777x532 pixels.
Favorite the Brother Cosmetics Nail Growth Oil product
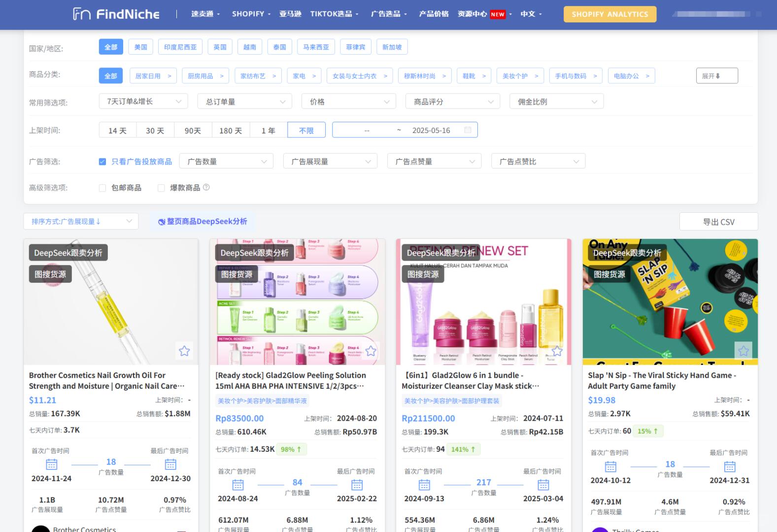(184, 351)
